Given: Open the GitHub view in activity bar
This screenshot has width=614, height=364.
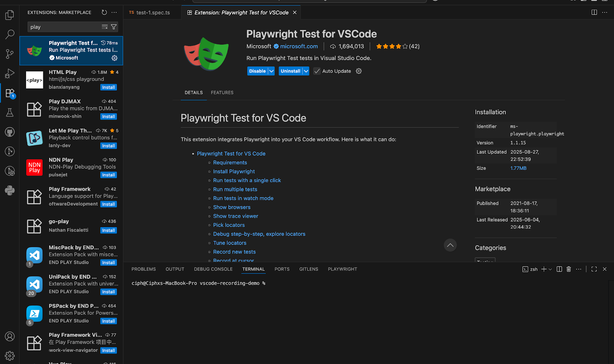Looking at the screenshot, I should [x=10, y=132].
